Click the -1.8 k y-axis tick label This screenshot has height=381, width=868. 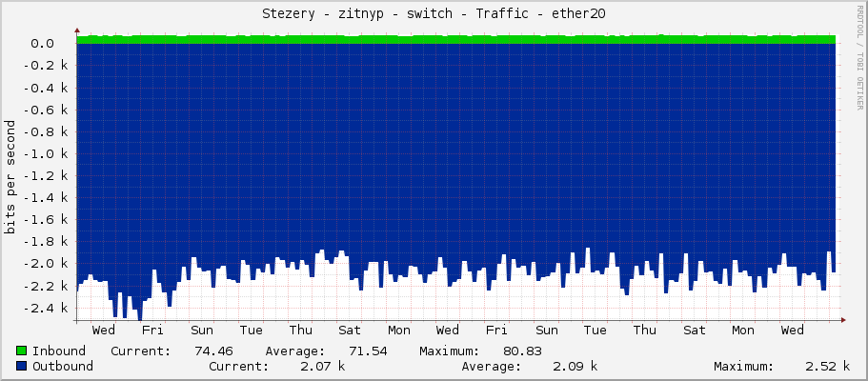pyautogui.click(x=46, y=241)
